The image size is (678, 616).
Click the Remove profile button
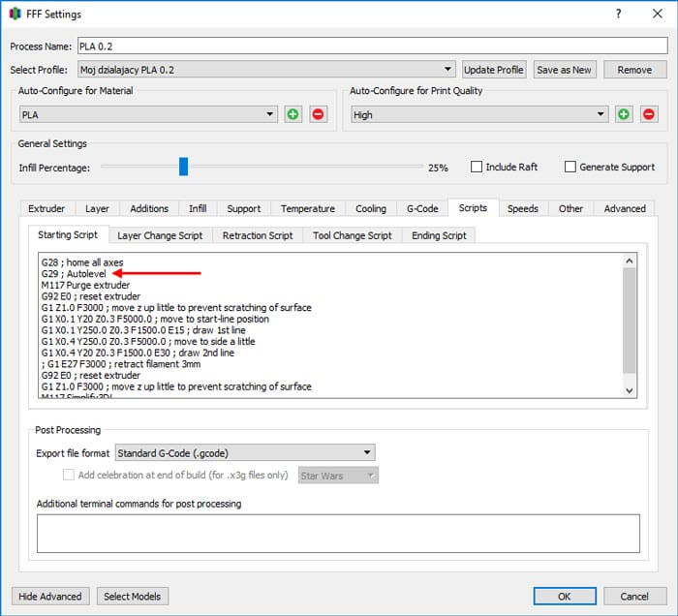634,70
